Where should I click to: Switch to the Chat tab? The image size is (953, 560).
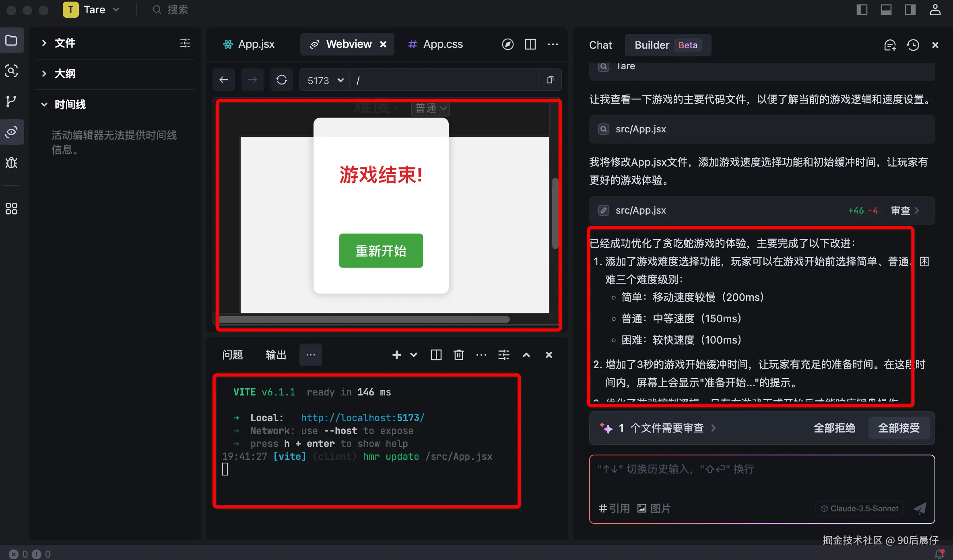click(x=600, y=45)
